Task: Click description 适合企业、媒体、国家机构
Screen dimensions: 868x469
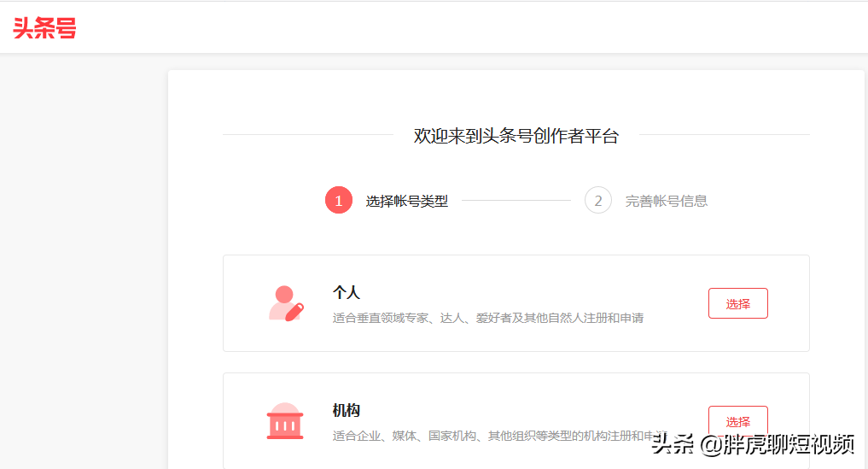Action: point(500,436)
